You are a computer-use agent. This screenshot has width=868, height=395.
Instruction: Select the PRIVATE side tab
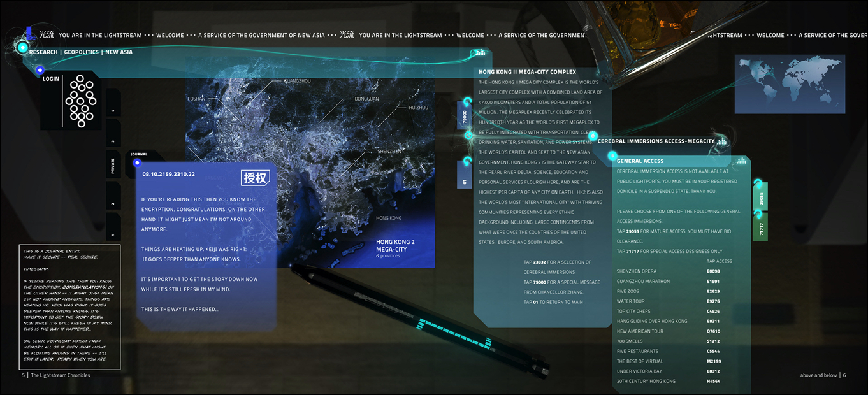coord(113,166)
